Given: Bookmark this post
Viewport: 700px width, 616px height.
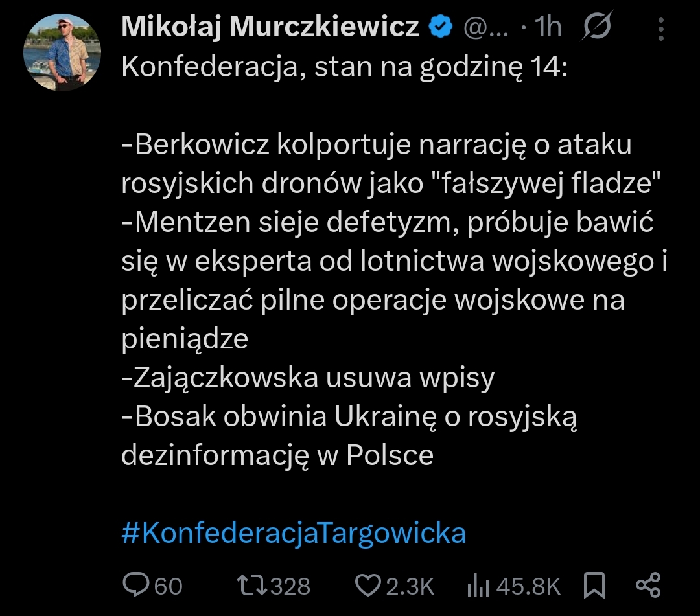Looking at the screenshot, I should point(594,586).
